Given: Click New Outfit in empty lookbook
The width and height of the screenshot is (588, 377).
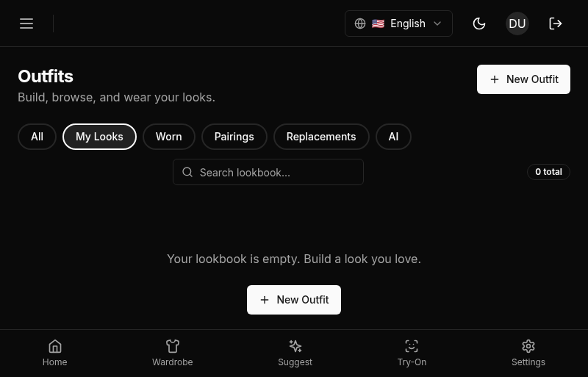Looking at the screenshot, I should point(294,300).
